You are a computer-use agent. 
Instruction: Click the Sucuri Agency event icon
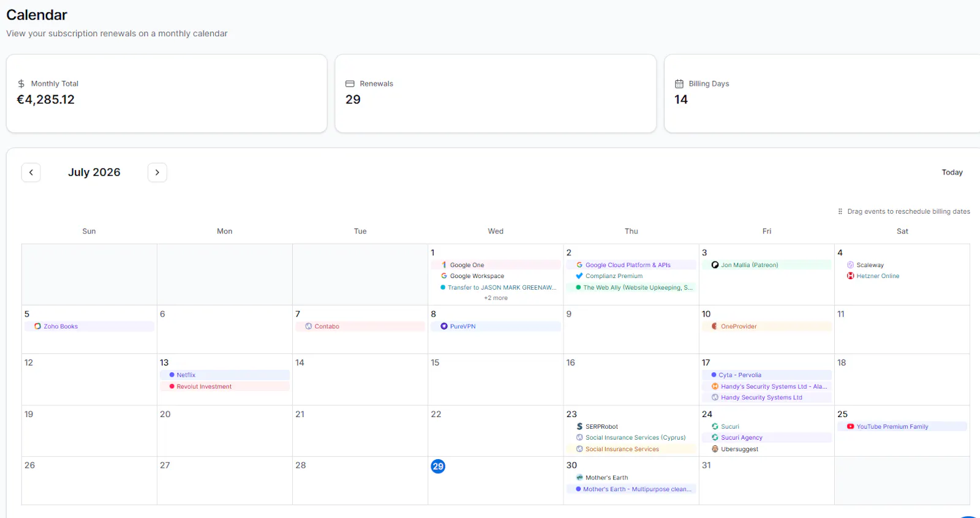tap(715, 438)
